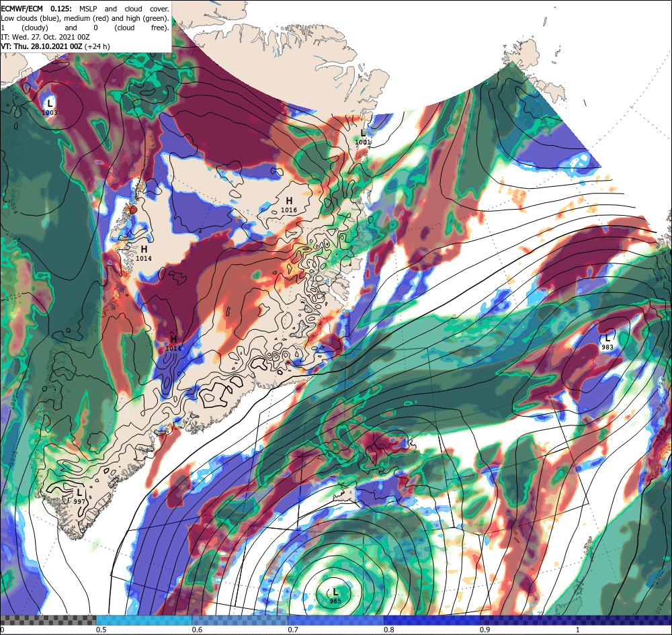Screen dimensions: 672x635
Task: Click the dark navy 0.9 colorbar segment
Action: point(528,620)
